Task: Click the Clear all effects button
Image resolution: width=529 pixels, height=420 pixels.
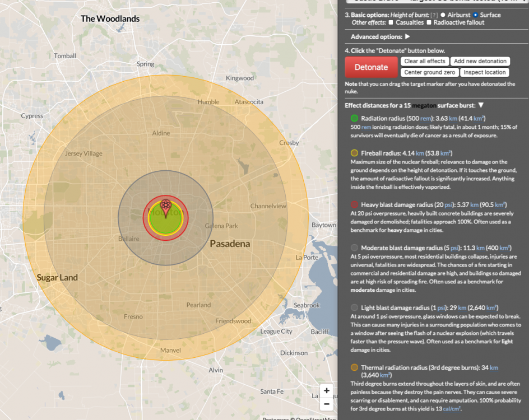Action: pyautogui.click(x=425, y=61)
